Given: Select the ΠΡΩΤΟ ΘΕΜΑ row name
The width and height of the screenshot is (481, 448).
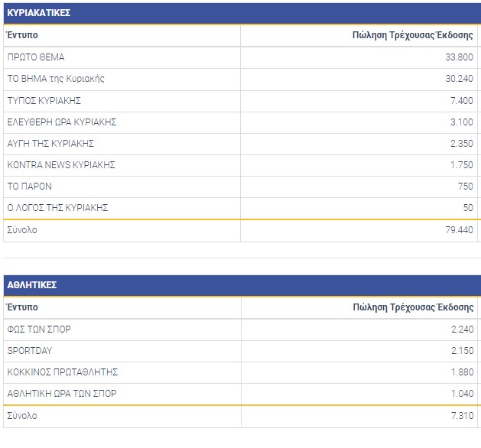Looking at the screenshot, I should [36, 57].
